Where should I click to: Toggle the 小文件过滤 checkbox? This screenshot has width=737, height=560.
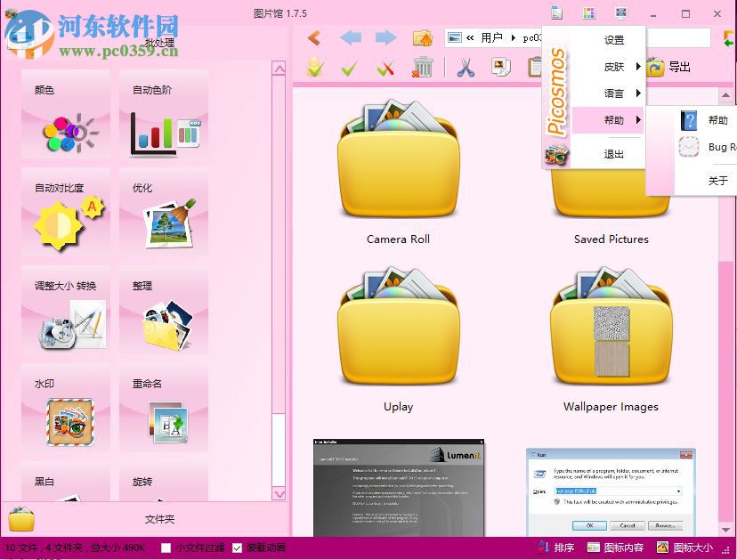166,548
